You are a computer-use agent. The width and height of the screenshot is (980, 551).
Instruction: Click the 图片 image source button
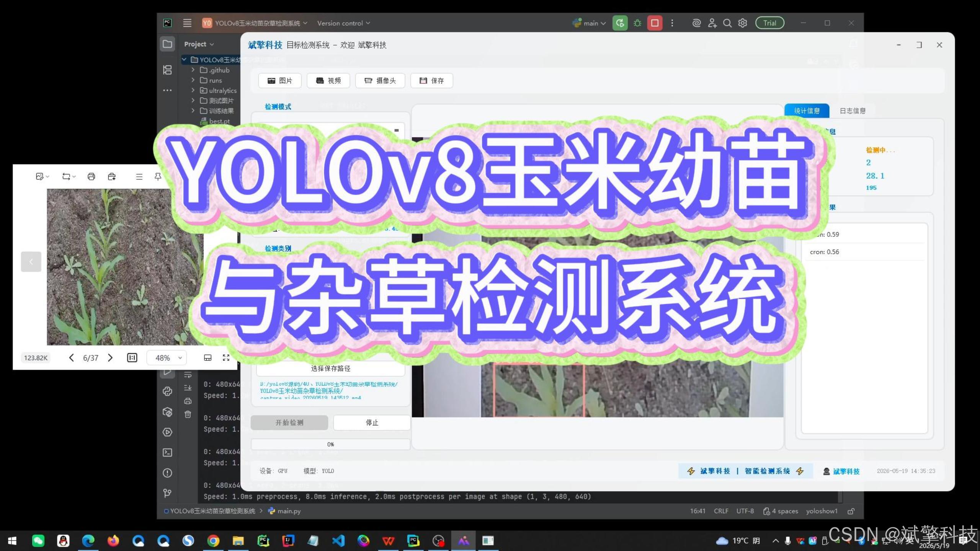coord(280,80)
